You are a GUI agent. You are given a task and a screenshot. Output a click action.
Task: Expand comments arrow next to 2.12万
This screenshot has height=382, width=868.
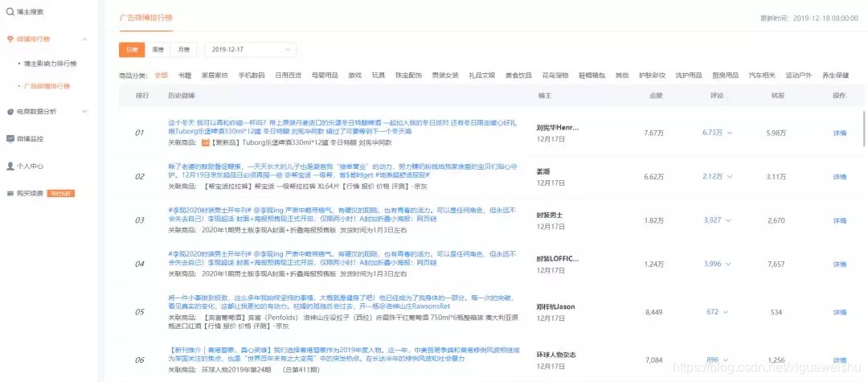click(x=730, y=177)
